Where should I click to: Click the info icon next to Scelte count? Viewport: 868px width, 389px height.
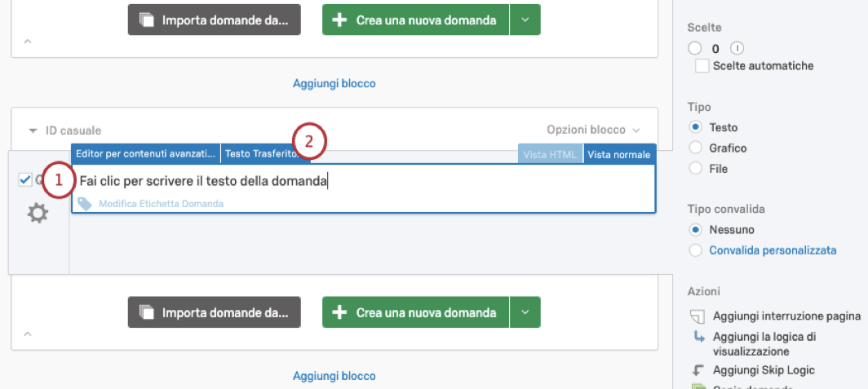(x=737, y=48)
